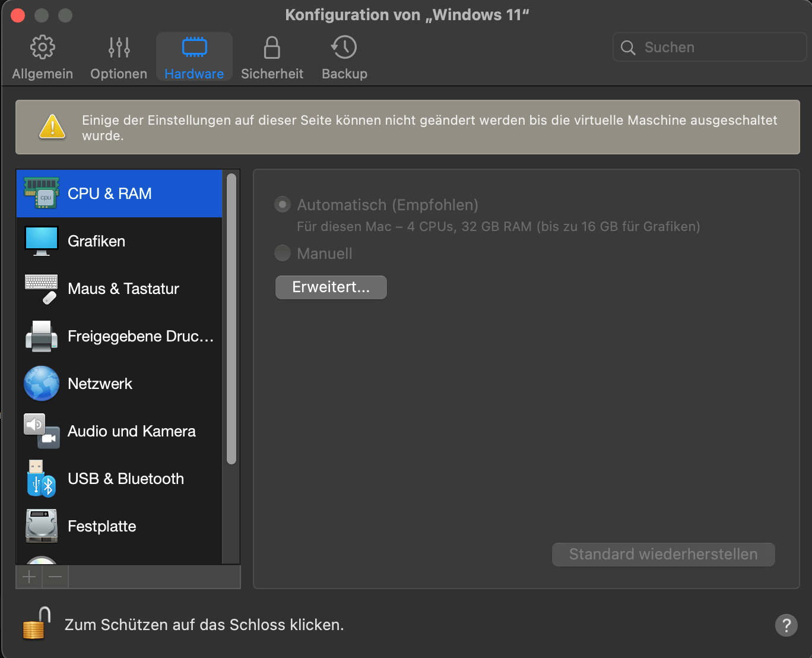Select the Freigegebene Drucker printer icon

(x=42, y=336)
